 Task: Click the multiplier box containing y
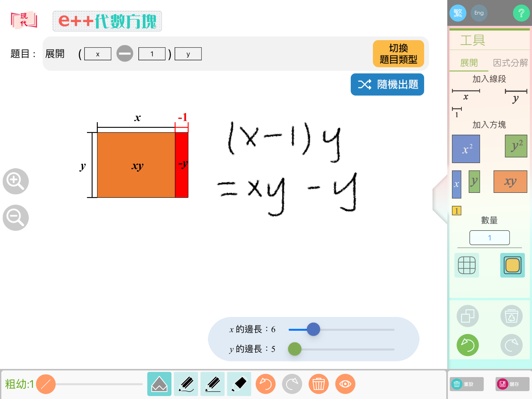pyautogui.click(x=188, y=54)
